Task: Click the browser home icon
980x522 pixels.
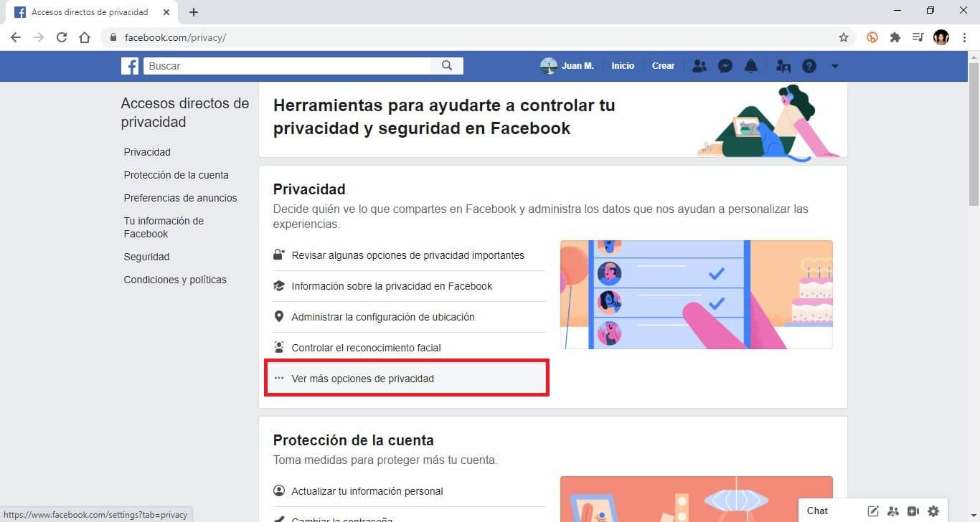Action: tap(85, 37)
